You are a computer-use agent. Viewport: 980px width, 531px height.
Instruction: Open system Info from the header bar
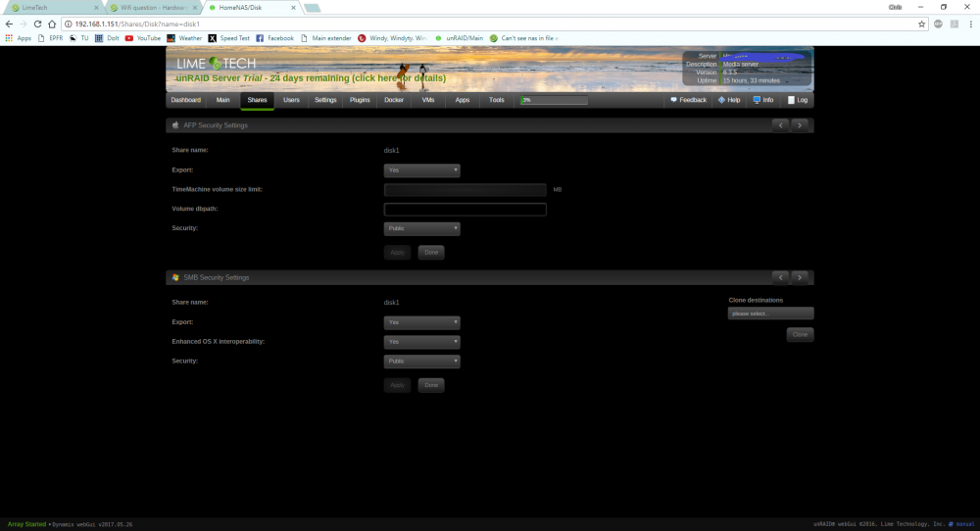point(763,100)
